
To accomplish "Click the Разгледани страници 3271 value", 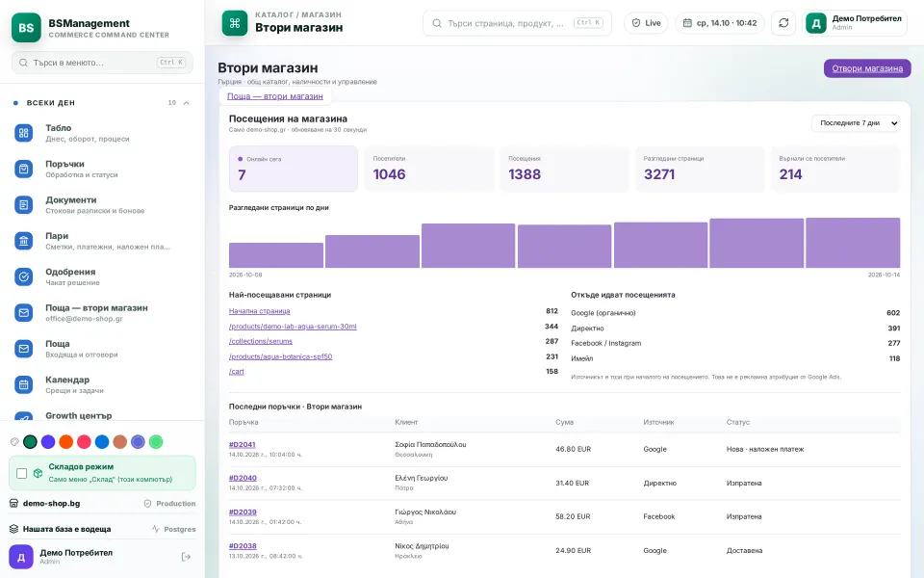I will [x=658, y=174].
